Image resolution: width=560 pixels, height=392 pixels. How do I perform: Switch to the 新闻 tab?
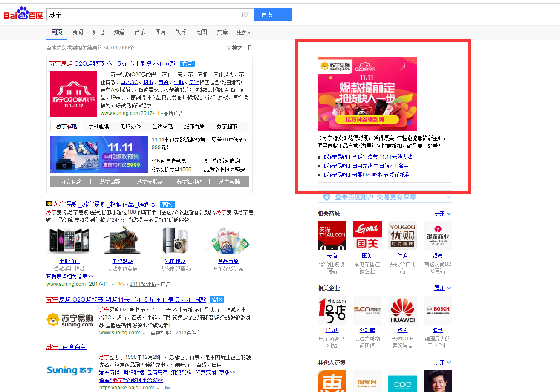pyautogui.click(x=78, y=32)
